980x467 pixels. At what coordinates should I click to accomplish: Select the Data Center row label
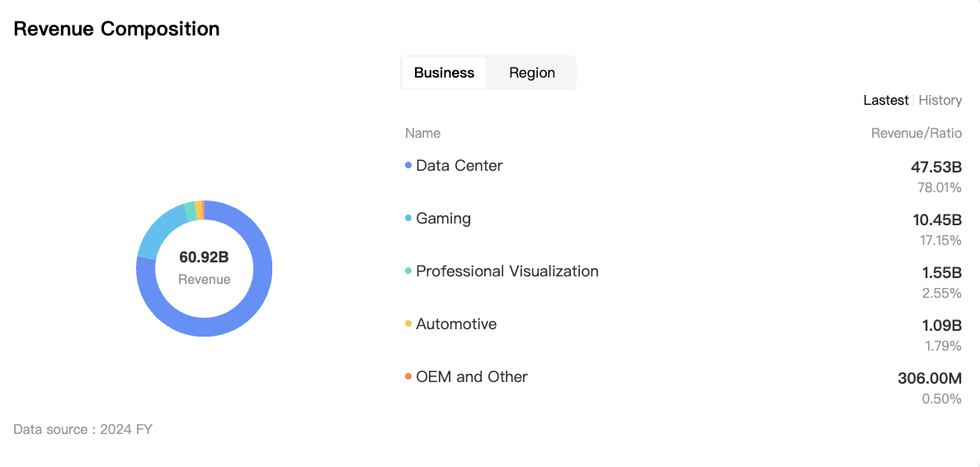459,166
